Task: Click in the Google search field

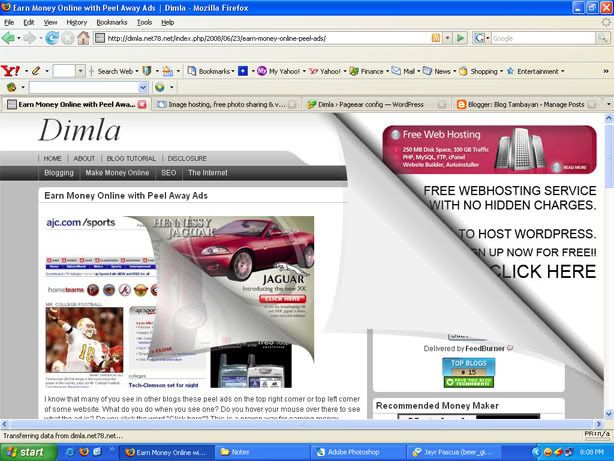Action: pyautogui.click(x=543, y=38)
